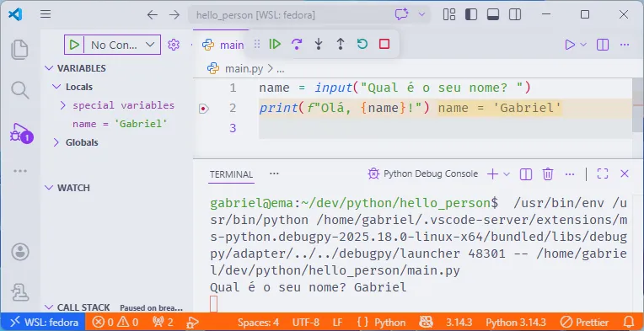The image size is (644, 331).
Task: Open launch.json via the gear icon
Action: 174,45
